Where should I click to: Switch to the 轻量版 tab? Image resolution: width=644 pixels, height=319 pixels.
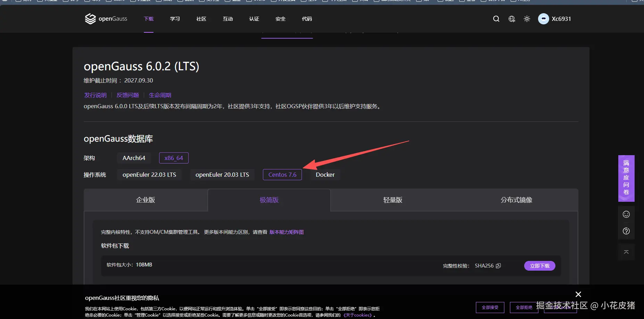coord(392,200)
